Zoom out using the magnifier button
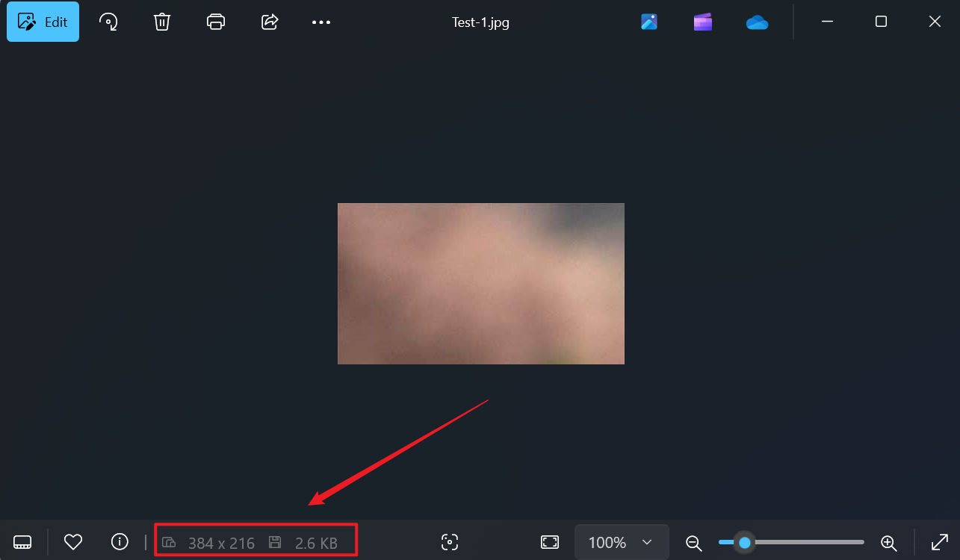Screen dimensions: 960x560 pyautogui.click(x=693, y=543)
